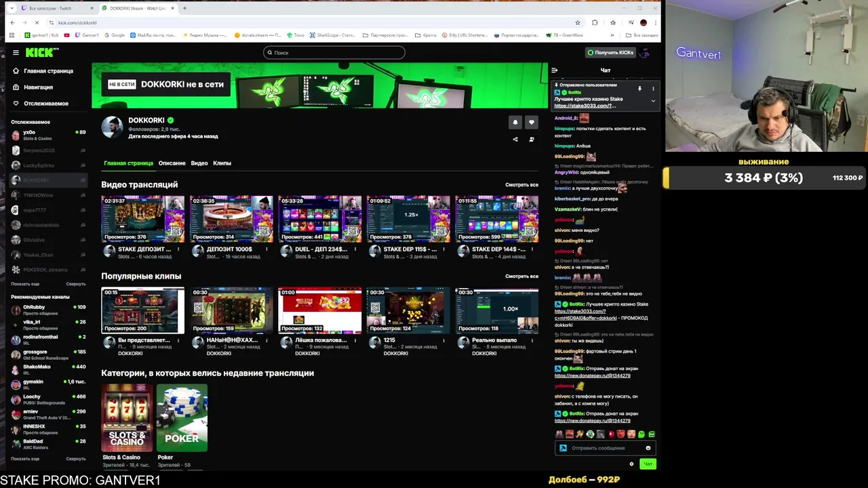Image resolution: width=868 pixels, height=488 pixels.
Task: Click Показать еще under followed channels
Action: pos(25,284)
